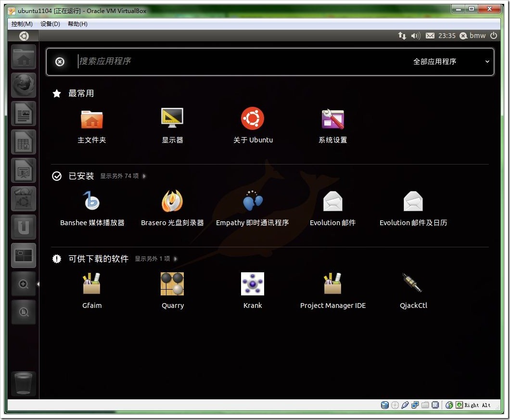Open LibreOffice Impress from the launcher
This screenshot has height=420, width=510.
point(24,170)
